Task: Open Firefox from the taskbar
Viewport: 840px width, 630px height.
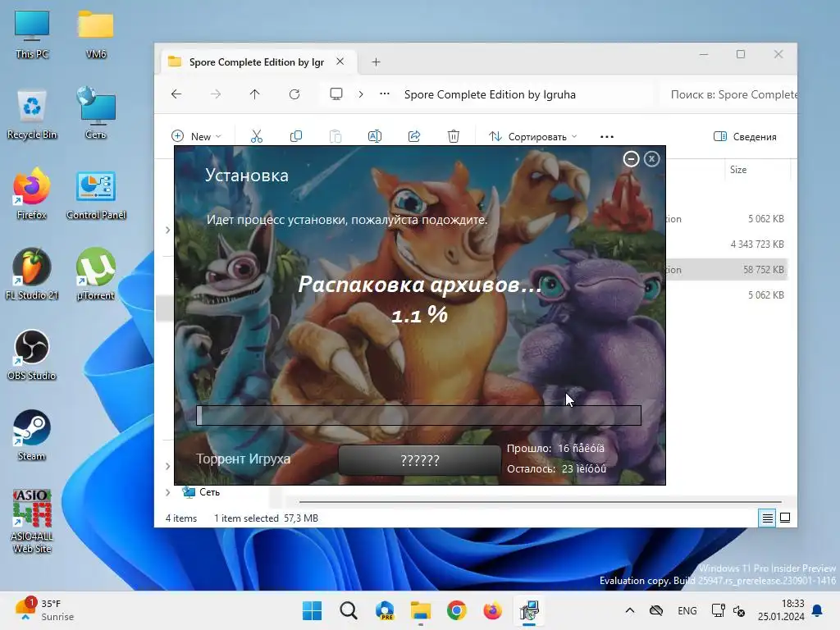Action: pos(492,610)
